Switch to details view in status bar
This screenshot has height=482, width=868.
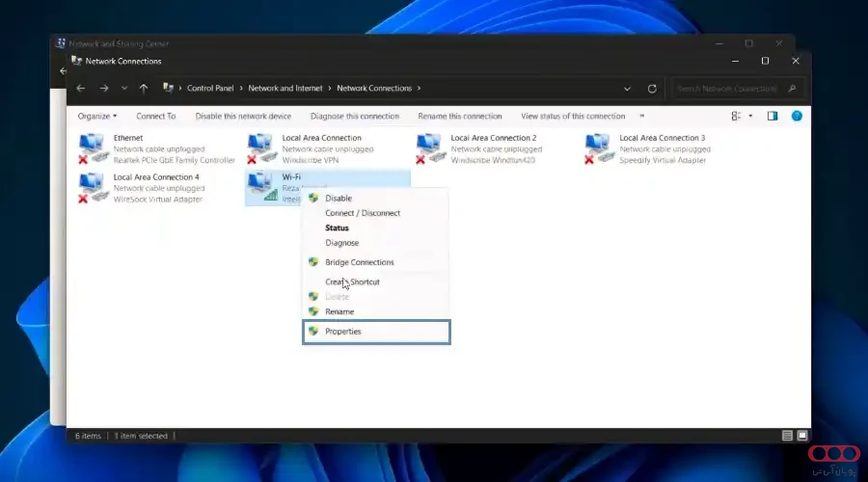tap(788, 436)
